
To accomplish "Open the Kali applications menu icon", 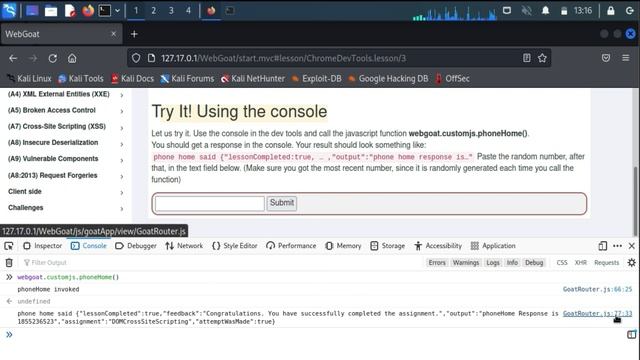I will coord(9,10).
